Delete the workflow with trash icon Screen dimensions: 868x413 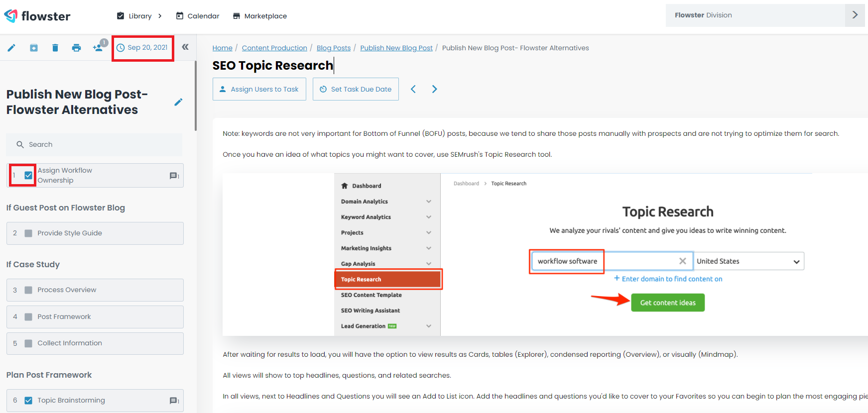[x=55, y=48]
